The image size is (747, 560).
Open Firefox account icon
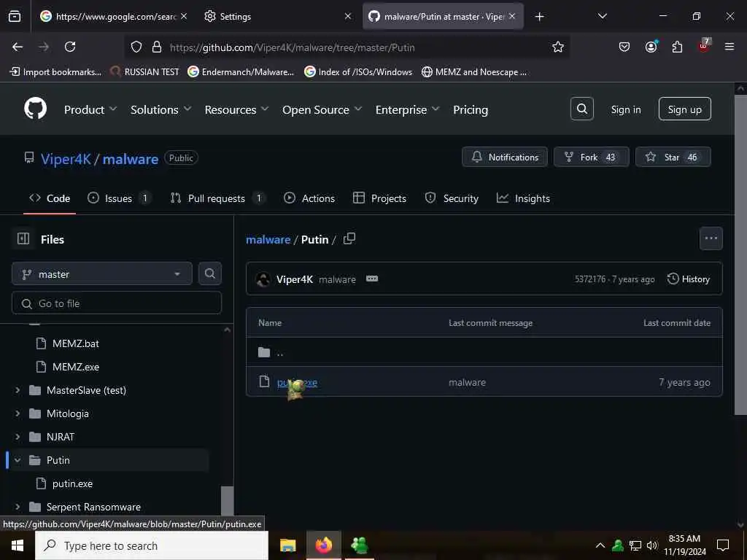click(x=651, y=46)
